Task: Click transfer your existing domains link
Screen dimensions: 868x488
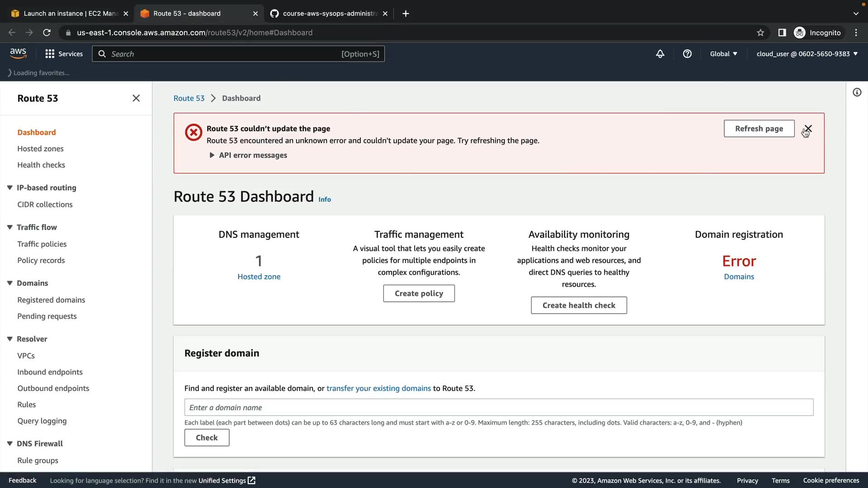Action: (x=378, y=388)
